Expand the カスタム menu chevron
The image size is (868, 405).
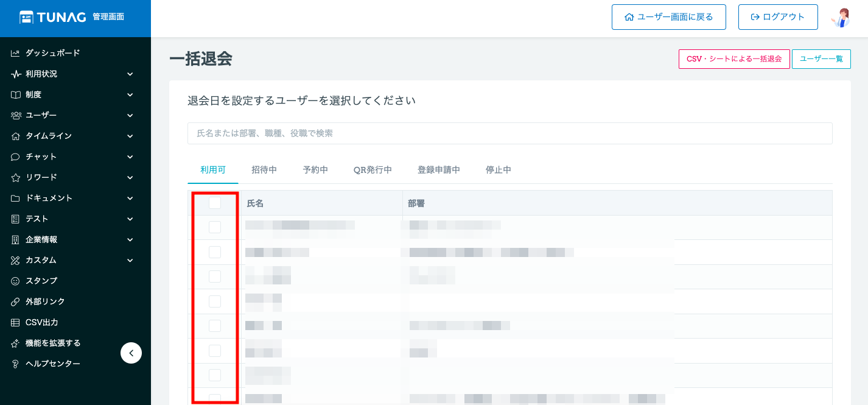[130, 260]
